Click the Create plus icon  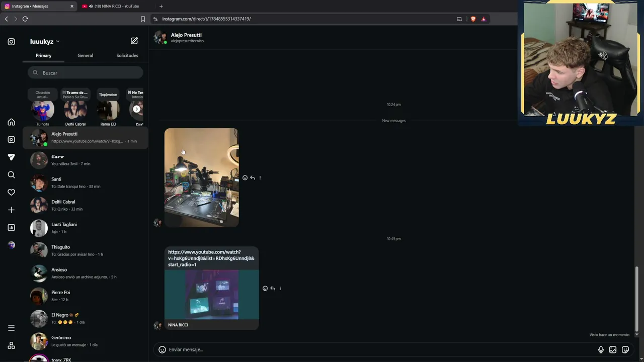pyautogui.click(x=11, y=210)
